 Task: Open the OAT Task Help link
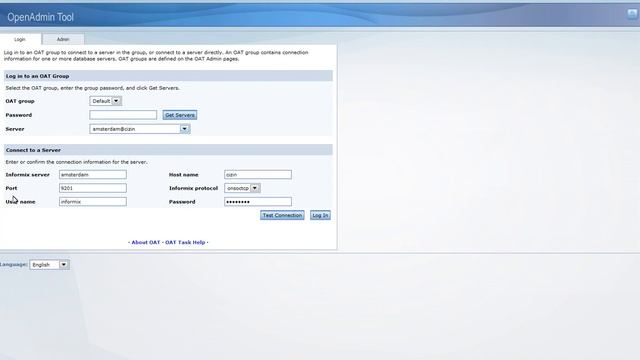(185, 242)
